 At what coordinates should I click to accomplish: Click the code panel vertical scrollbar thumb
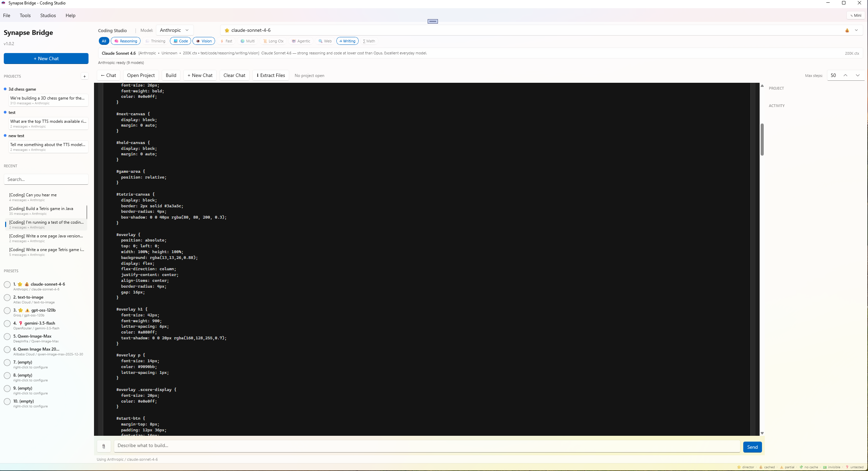click(762, 140)
